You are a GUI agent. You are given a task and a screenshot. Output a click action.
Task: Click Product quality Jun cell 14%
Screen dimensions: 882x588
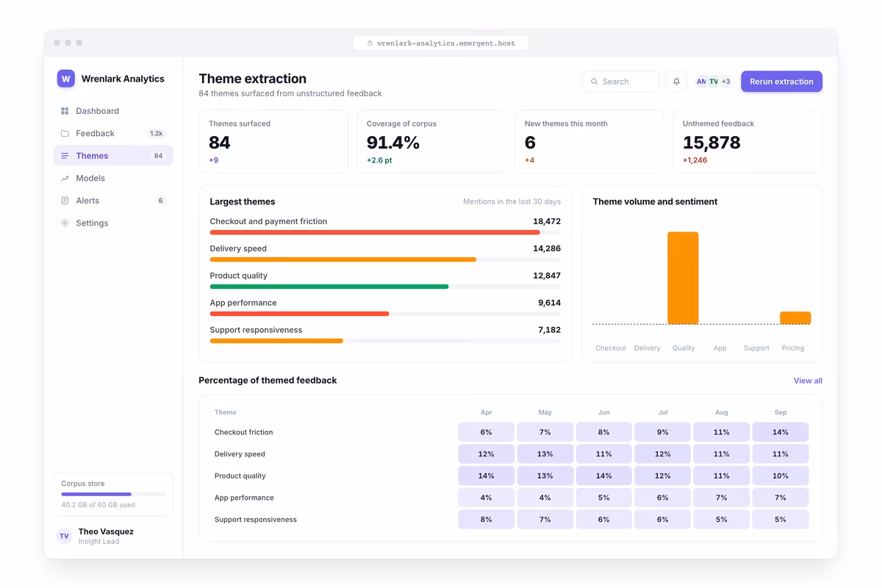pyautogui.click(x=604, y=476)
